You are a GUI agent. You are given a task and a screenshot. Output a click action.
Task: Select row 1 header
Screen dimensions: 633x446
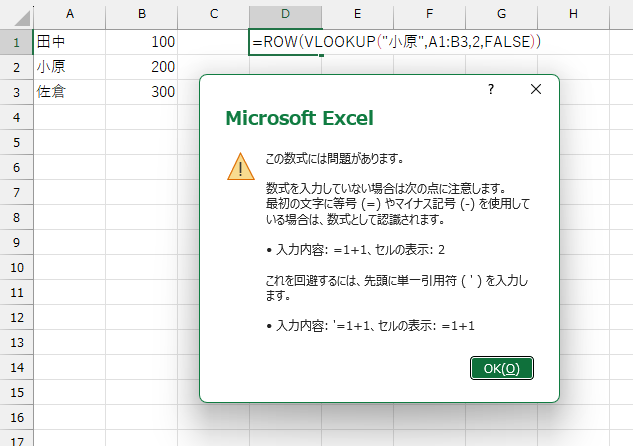pyautogui.click(x=17, y=42)
